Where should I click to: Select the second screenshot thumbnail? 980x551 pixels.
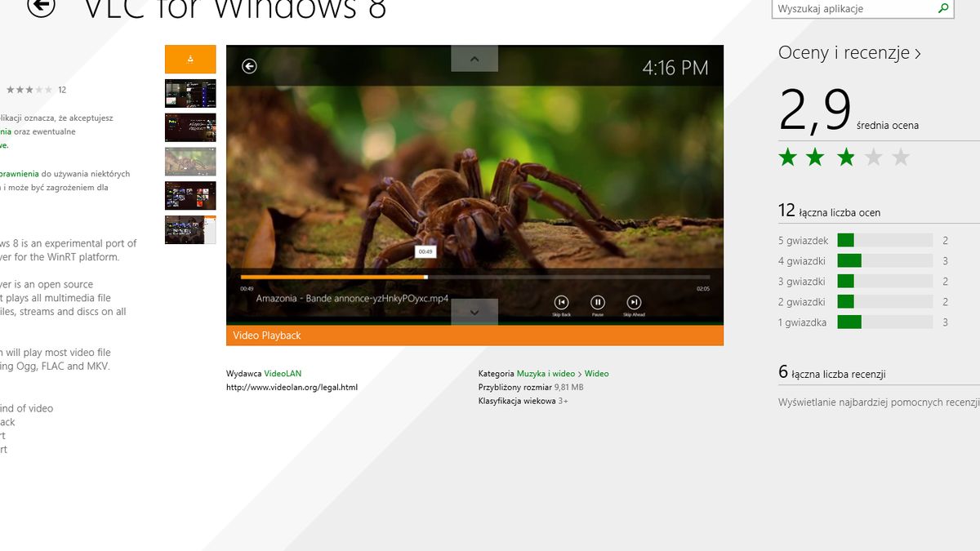190,127
